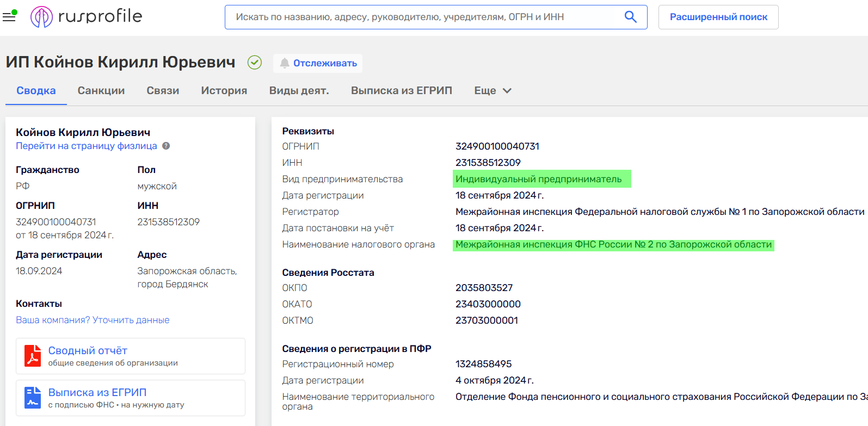Screen dimensions: 868x426
Task: Click the blue document icon of Выписка из ЕГРИП
Action: click(x=33, y=398)
